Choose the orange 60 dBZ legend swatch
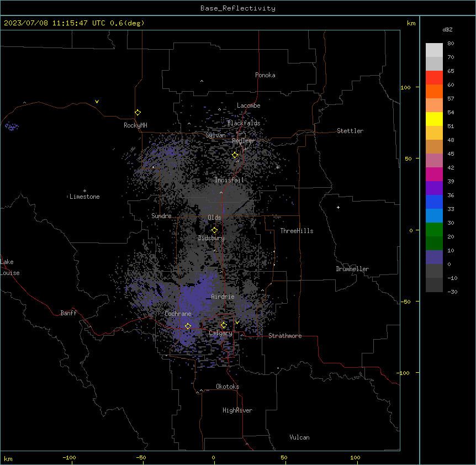The height and width of the screenshot is (465, 476). [434, 91]
